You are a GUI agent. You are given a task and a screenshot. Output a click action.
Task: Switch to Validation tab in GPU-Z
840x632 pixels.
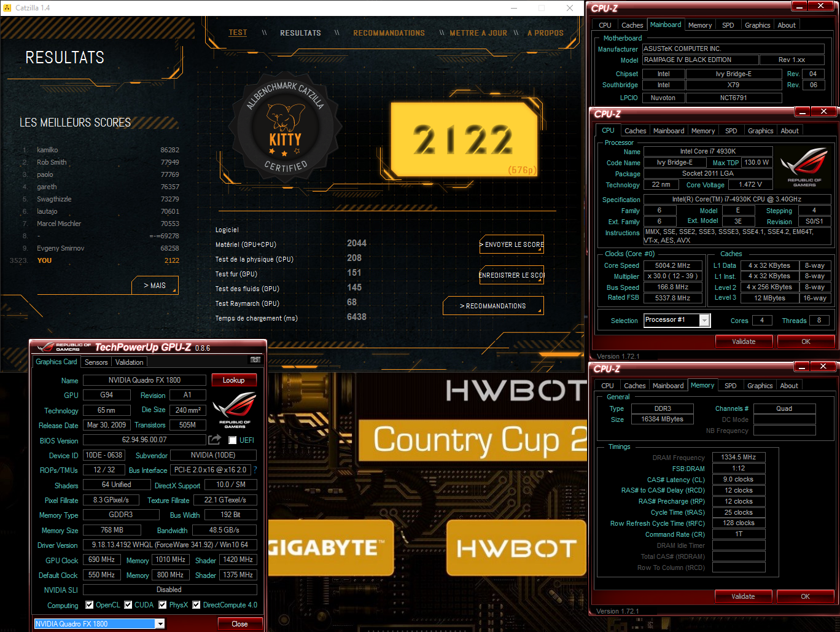pyautogui.click(x=129, y=362)
